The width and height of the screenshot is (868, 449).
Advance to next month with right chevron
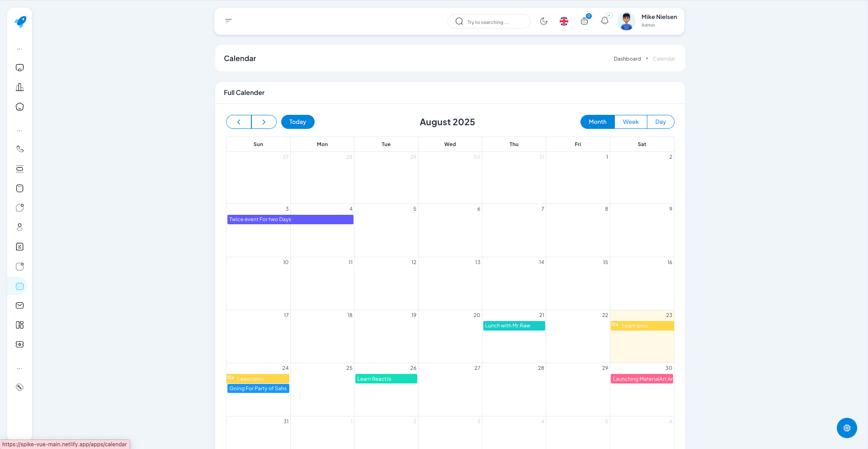264,122
